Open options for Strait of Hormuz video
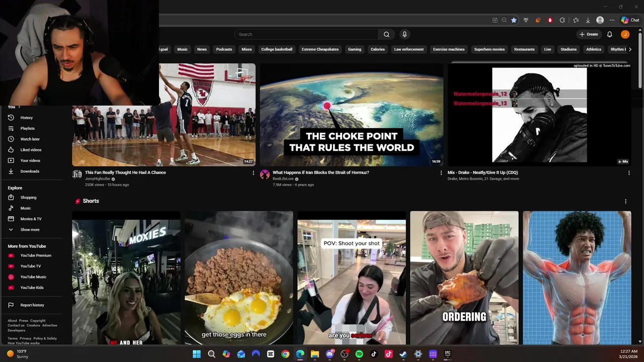The image size is (644, 362). pos(441,172)
